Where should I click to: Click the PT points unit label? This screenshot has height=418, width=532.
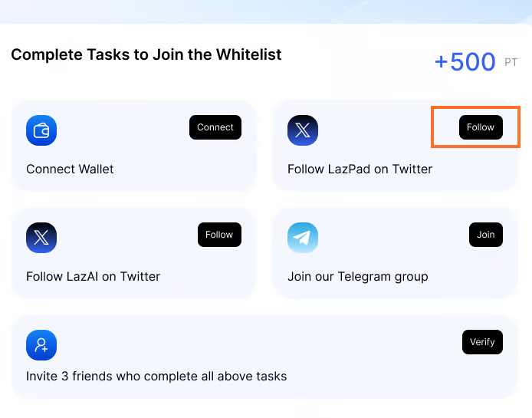pyautogui.click(x=511, y=63)
